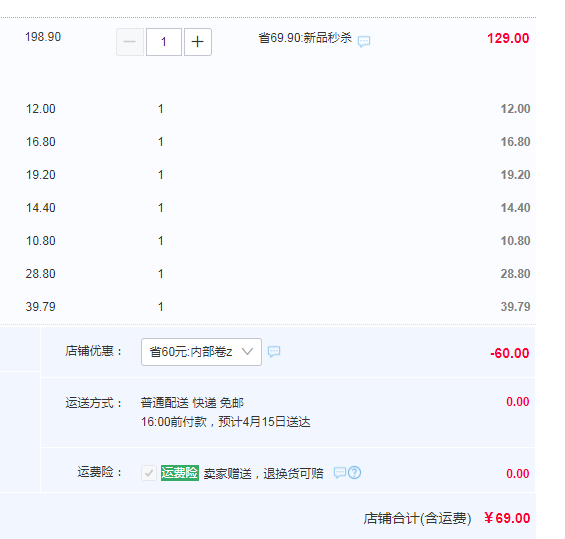
Task: Click the green 运费险 badge
Action: pyautogui.click(x=180, y=473)
